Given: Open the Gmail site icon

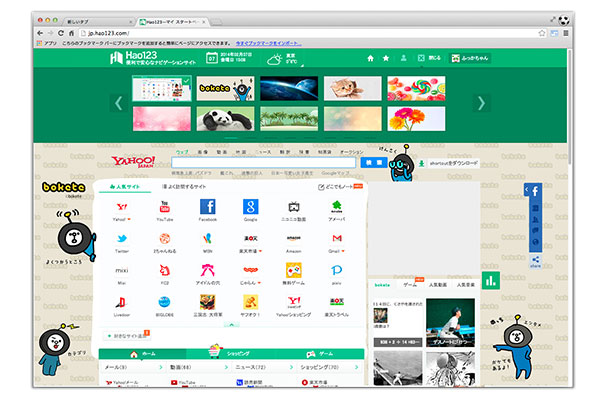Looking at the screenshot, I should point(337,238).
